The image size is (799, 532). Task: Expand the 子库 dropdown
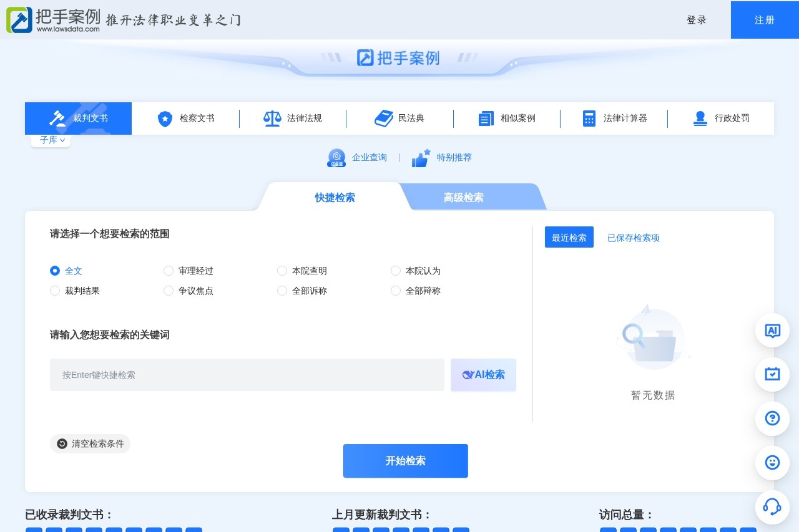[x=50, y=140]
